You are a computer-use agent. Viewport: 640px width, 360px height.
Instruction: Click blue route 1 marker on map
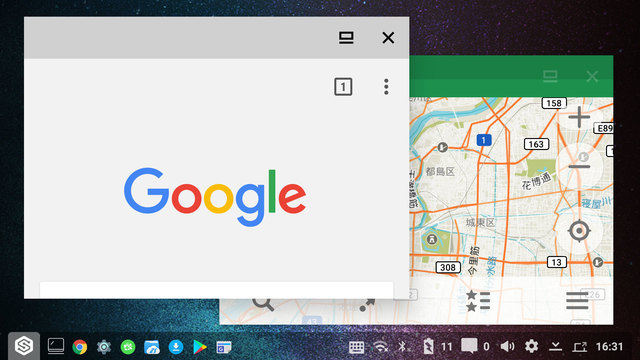484,140
